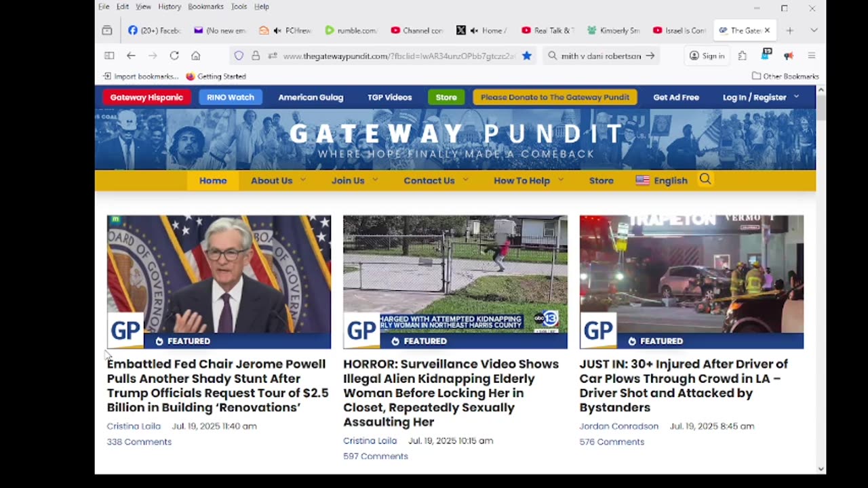868x488 pixels.
Task: Switch to the Israel Is Con YouTube tab
Action: tap(679, 30)
